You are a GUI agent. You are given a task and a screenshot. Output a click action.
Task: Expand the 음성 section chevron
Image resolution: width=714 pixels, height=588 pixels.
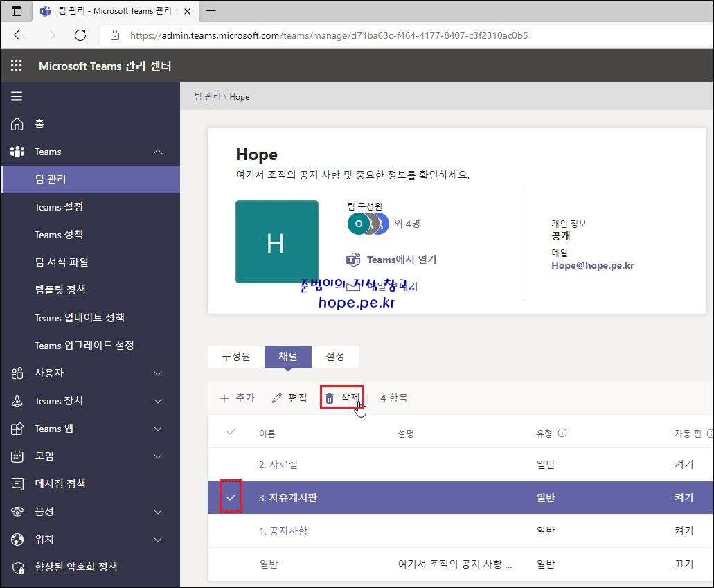(x=158, y=512)
